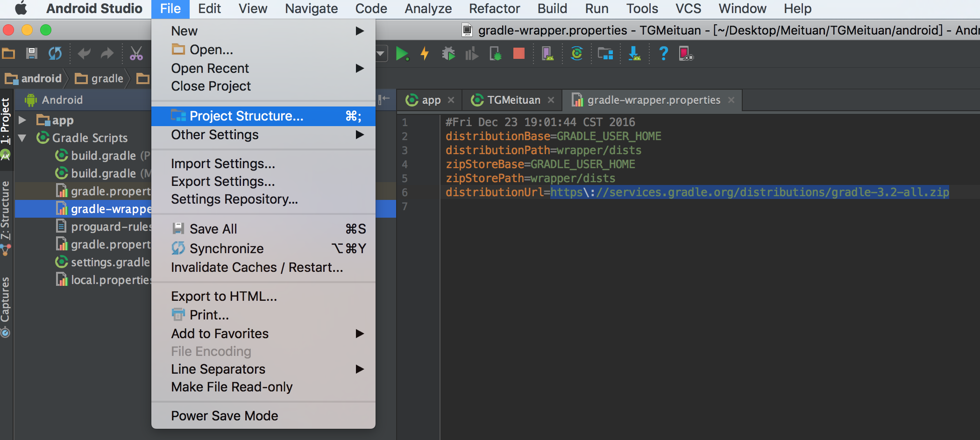Click the Cut scissors toolbar icon

(136, 54)
